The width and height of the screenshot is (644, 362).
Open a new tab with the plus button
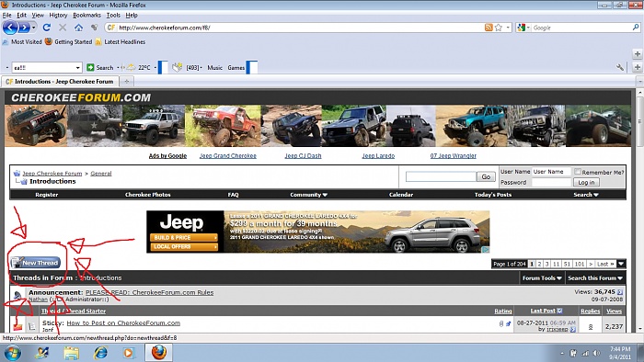(127, 81)
